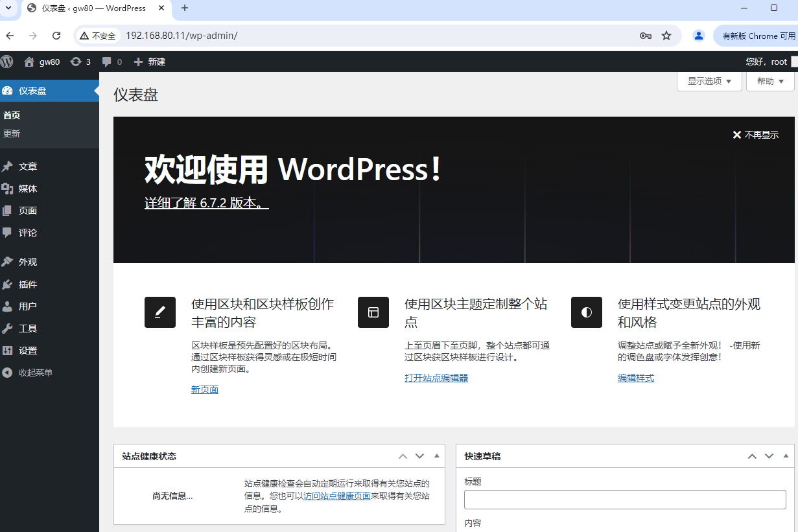Move 站点健康状态 panel up

point(403,456)
